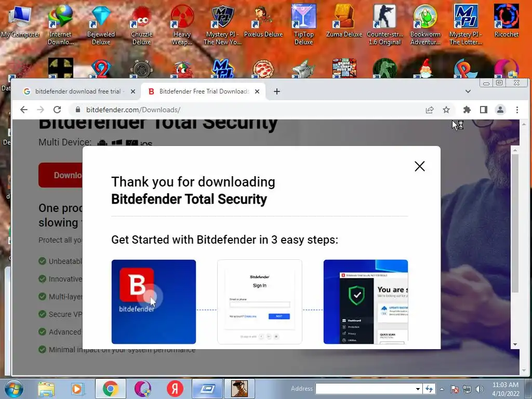Image resolution: width=532 pixels, height=399 pixels.
Task: Open volume control in system tray
Action: pyautogui.click(x=480, y=389)
